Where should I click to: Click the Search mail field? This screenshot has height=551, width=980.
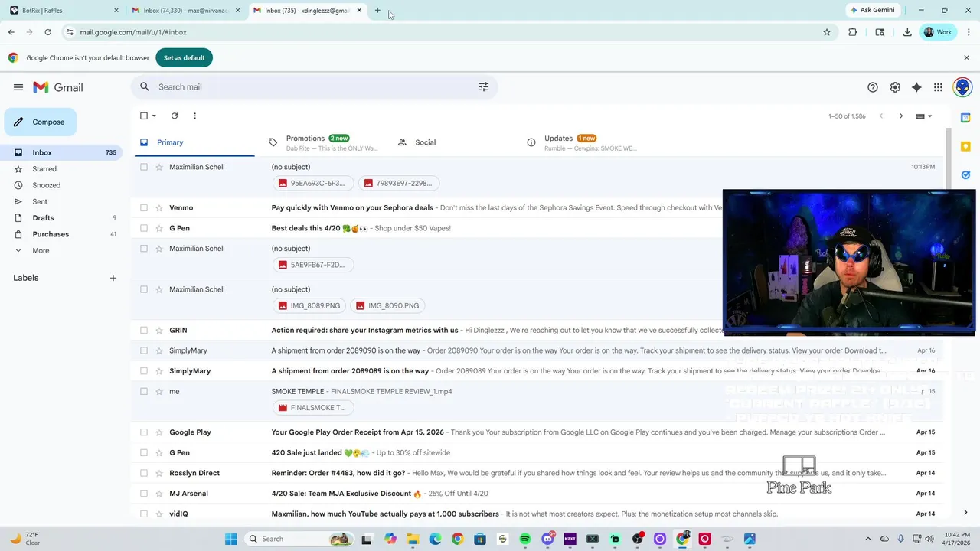314,87
